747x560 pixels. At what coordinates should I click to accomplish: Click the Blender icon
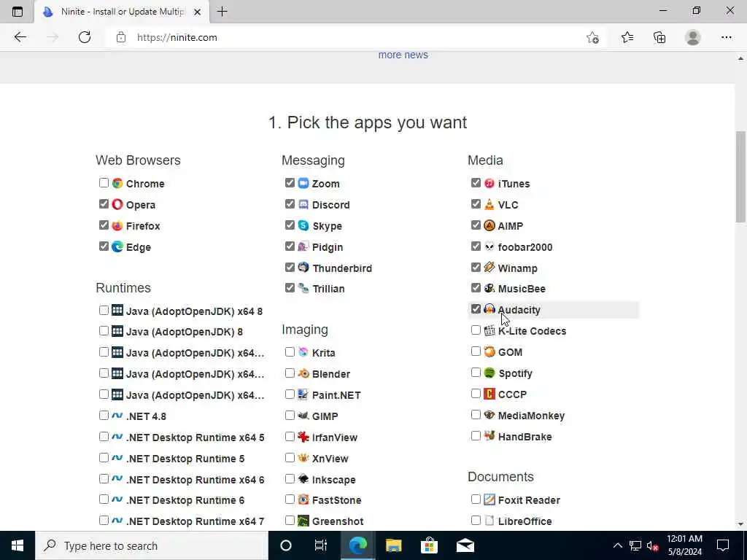point(303,373)
